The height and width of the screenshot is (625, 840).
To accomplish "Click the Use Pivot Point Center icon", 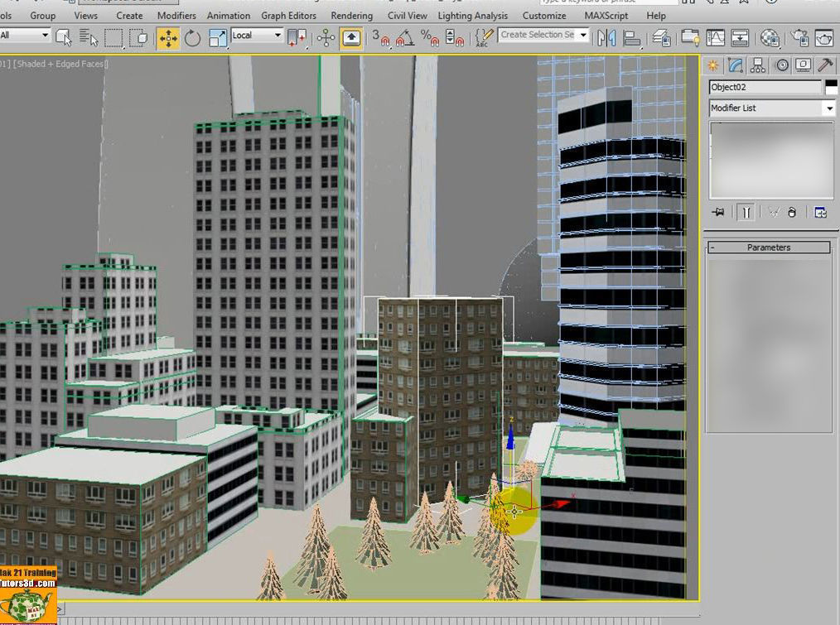I will click(297, 38).
